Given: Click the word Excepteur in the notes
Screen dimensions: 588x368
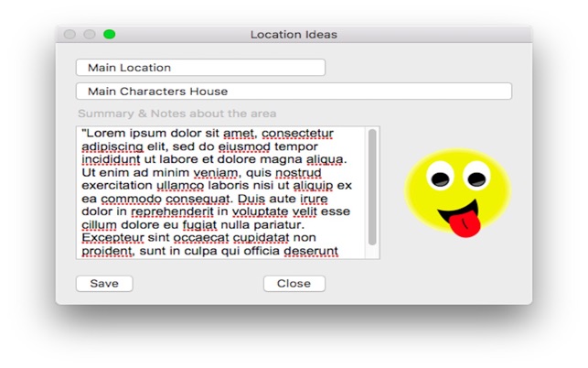Looking at the screenshot, I should click(112, 238).
